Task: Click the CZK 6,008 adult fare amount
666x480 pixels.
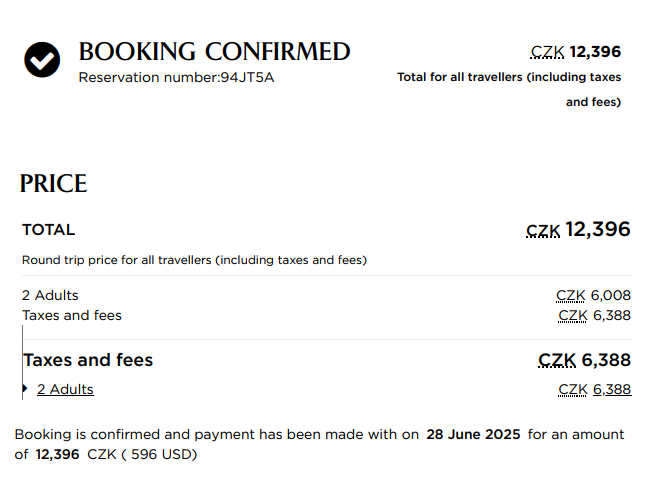Action: 593,295
